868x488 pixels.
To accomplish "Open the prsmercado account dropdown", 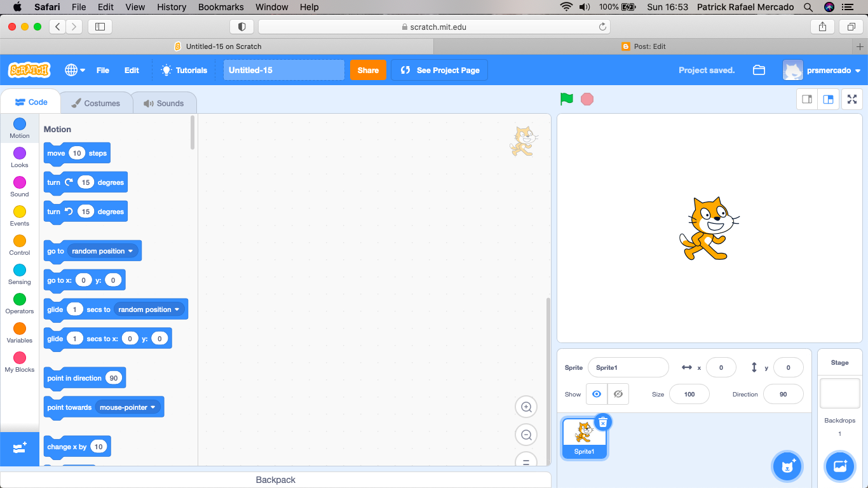I will pos(822,70).
